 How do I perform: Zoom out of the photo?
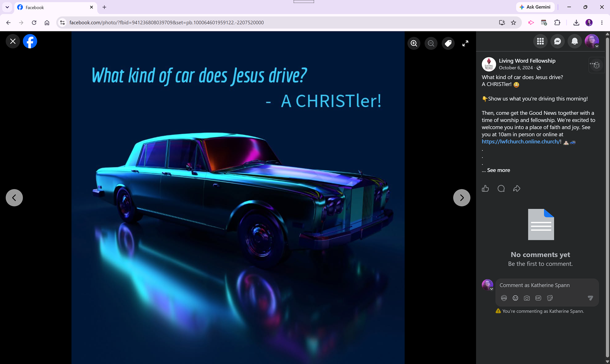(x=431, y=43)
